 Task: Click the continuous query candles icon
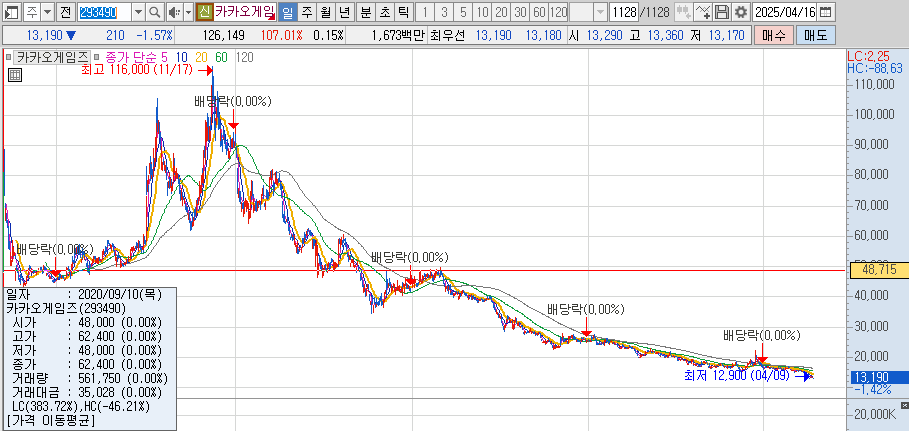pyautogui.click(x=683, y=12)
